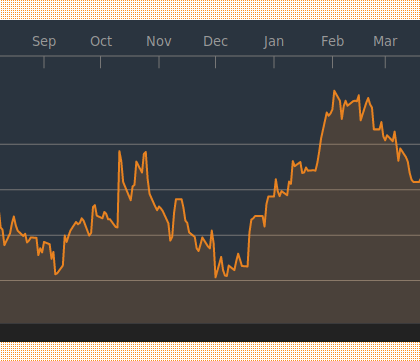Click the Oct month label
Image resolution: width=420 pixels, height=361 pixels.
[x=101, y=41]
